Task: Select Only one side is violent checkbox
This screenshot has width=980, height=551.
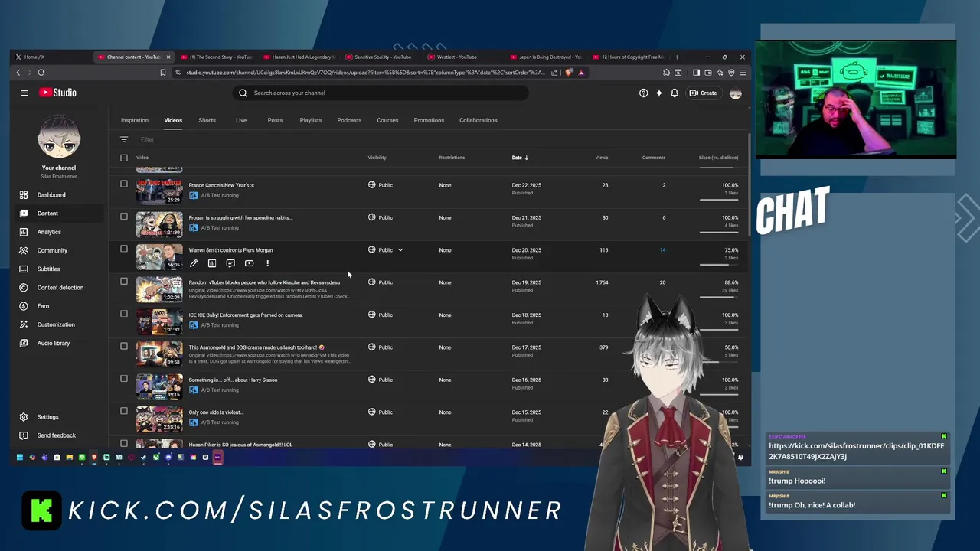Action: point(124,410)
